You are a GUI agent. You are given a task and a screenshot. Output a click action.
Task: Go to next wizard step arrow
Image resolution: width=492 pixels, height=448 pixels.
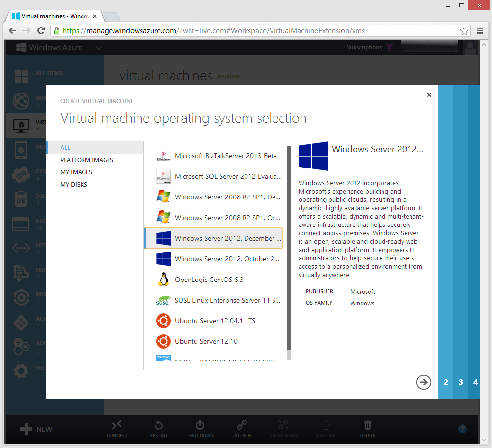pos(423,382)
